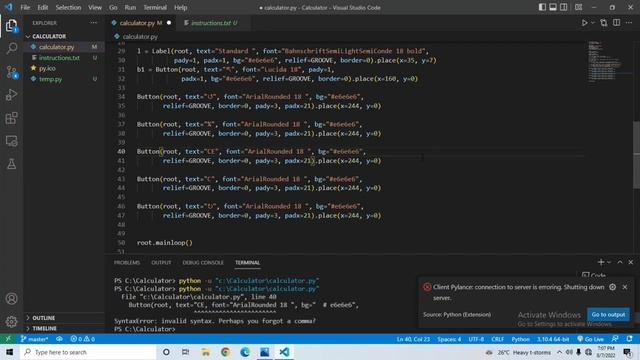Image resolution: width=640 pixels, height=360 pixels.
Task: Open the Search view in activity bar
Action: click(x=11, y=48)
